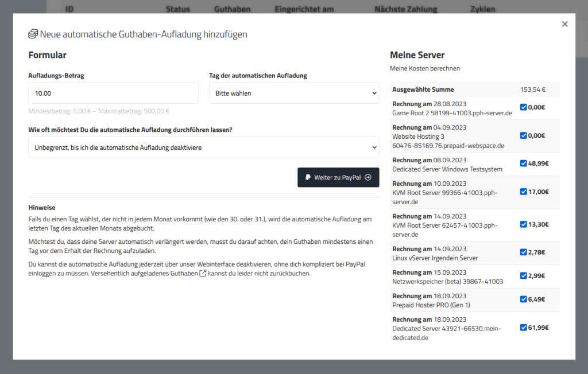The image size is (588, 374).
Task: Click 'Prepaid Hoster PRO (Gen 1)' text
Action: 431,305
